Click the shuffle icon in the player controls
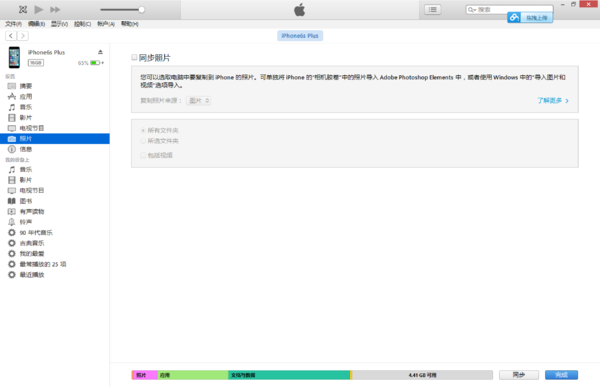The width and height of the screenshot is (600, 387). point(23,10)
